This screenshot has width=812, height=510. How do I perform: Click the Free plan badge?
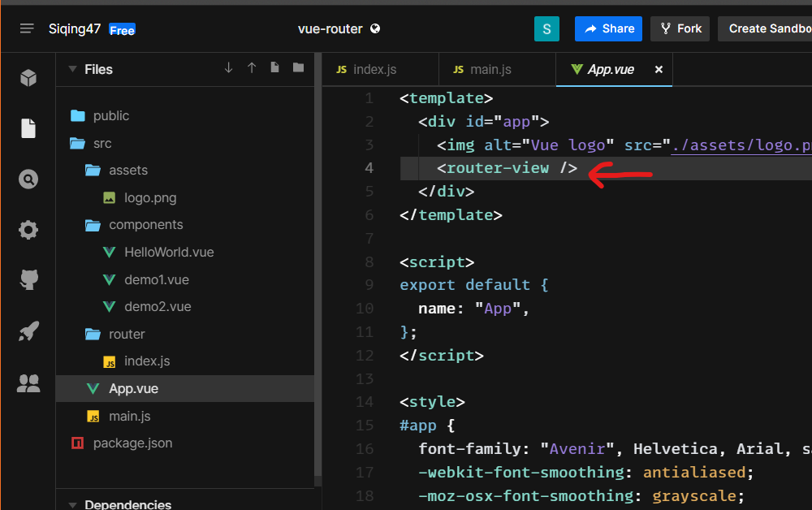click(123, 30)
